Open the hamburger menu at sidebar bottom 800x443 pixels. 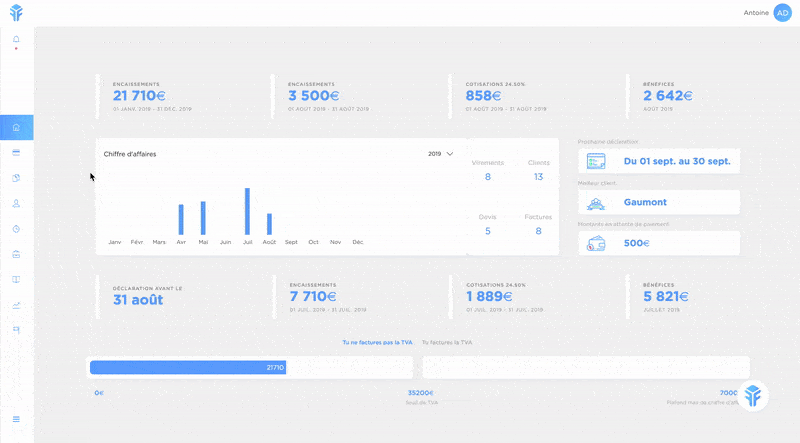[16, 418]
